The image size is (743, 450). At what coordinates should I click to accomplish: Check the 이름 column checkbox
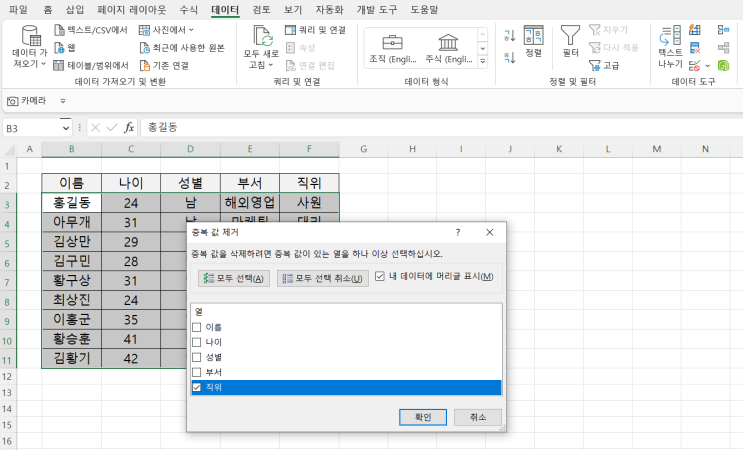click(197, 327)
